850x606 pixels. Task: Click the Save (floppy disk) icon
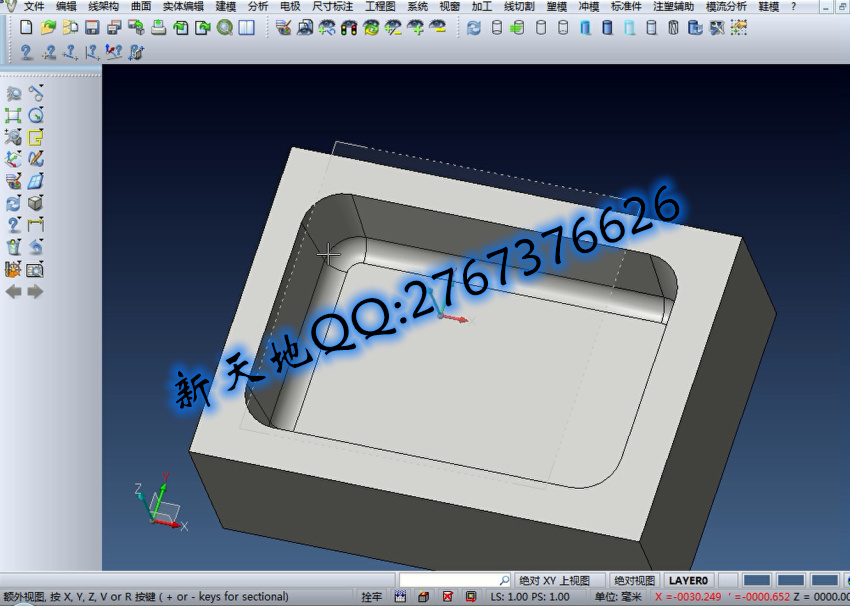pyautogui.click(x=91, y=27)
